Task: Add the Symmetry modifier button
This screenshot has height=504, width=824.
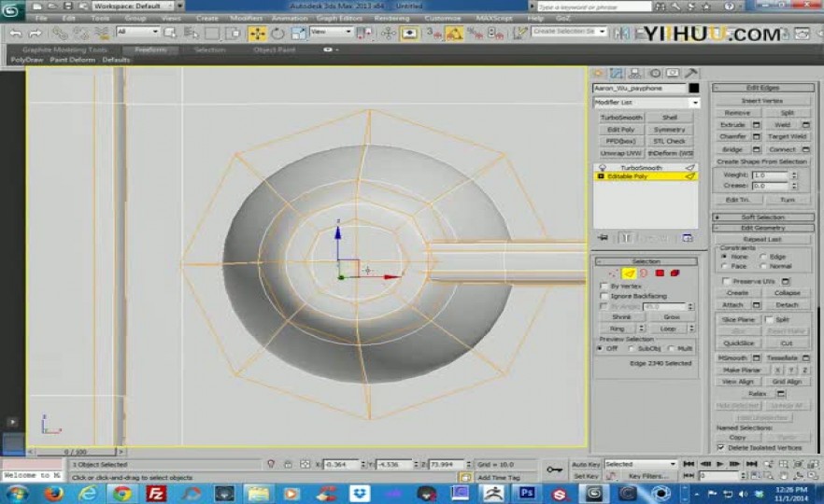Action: coord(670,129)
